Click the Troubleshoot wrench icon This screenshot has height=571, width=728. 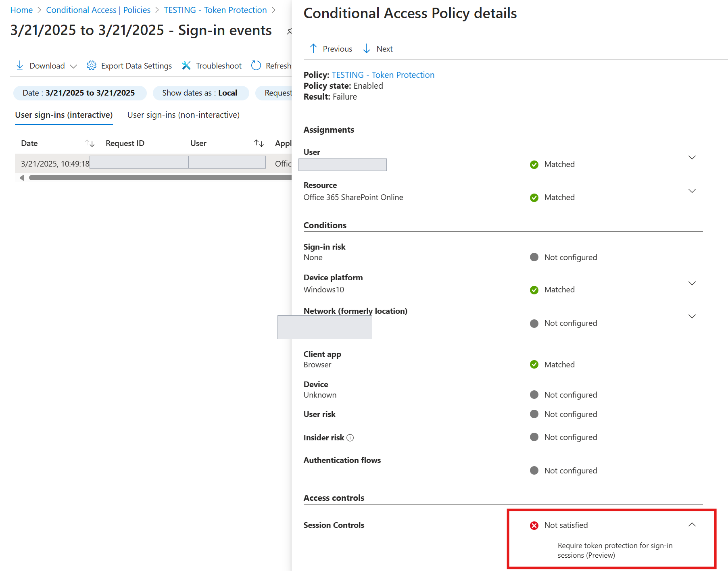click(x=186, y=66)
